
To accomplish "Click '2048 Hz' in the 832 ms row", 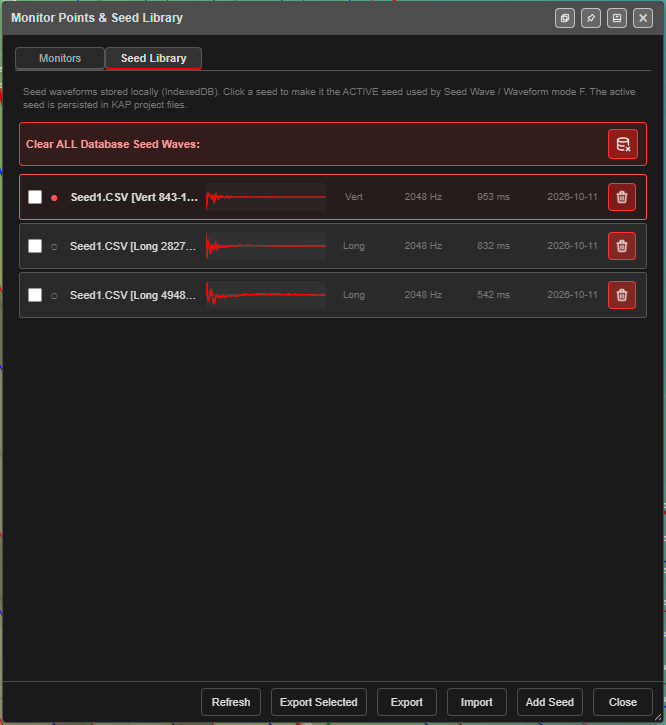I will (x=423, y=246).
